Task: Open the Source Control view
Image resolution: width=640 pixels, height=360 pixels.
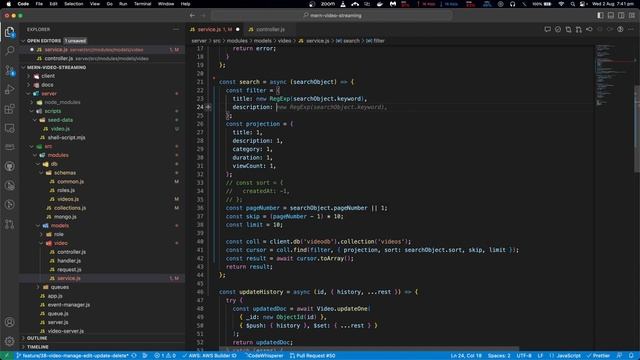Action: (x=9, y=71)
